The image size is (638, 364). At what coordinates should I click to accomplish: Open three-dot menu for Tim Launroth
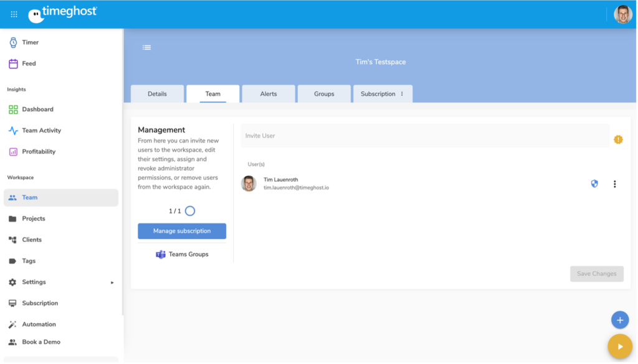click(x=615, y=184)
